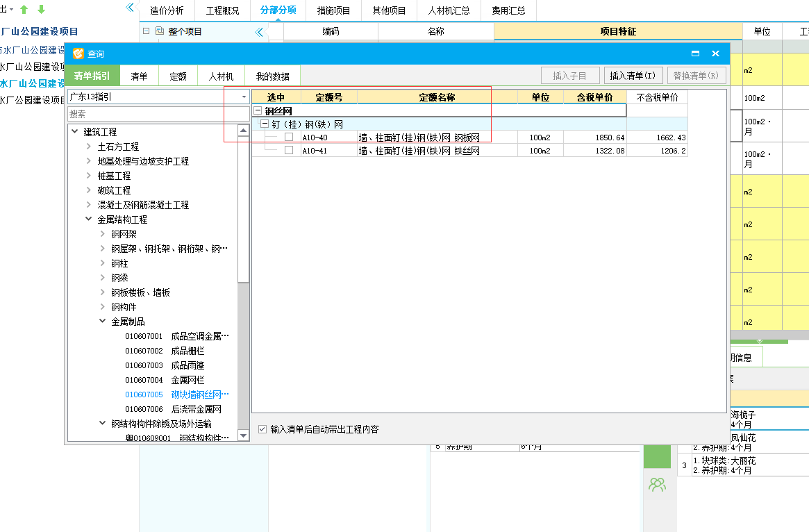Image resolution: width=809 pixels, height=532 pixels.
Task: Collapse the 钢丝网 group row
Action: (x=258, y=110)
